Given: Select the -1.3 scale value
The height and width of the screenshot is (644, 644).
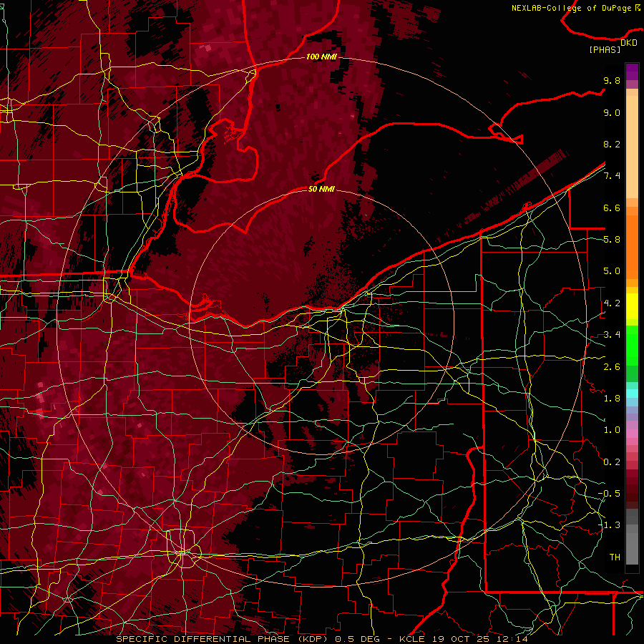Looking at the screenshot, I should [609, 525].
